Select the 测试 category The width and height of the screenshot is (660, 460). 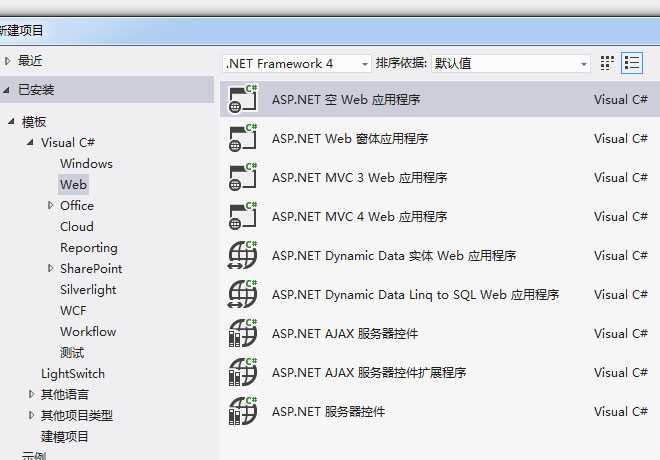[x=72, y=352]
